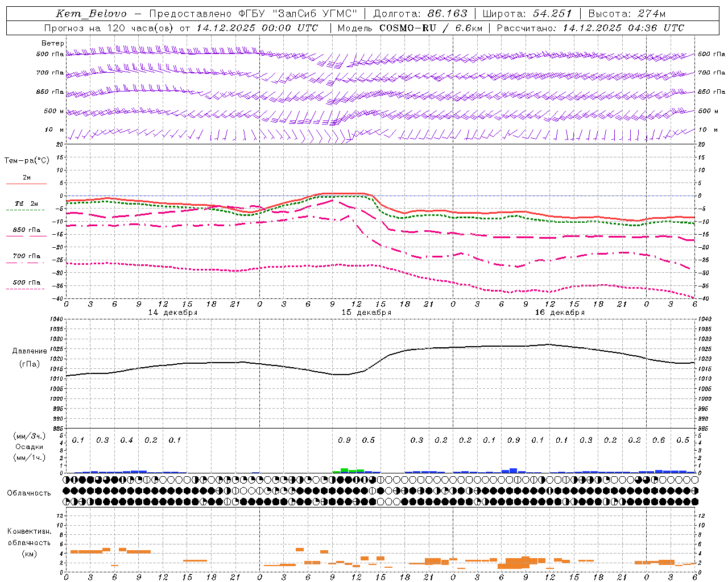728x582 pixels.
Task: Click the 2м temperature legend entry
Action: pyautogui.click(x=27, y=178)
